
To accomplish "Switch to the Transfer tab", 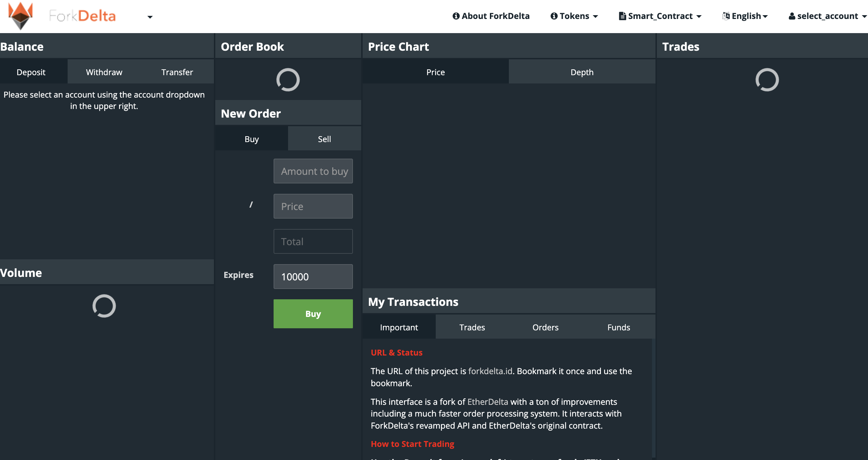I will [177, 72].
